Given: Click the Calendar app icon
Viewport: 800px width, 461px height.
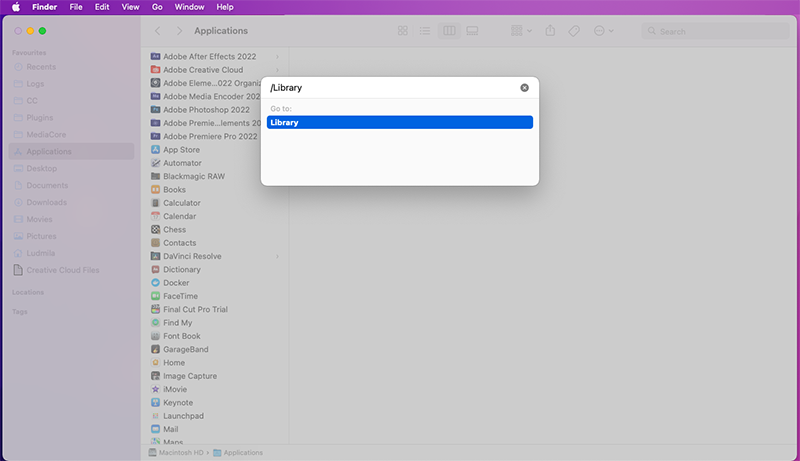Looking at the screenshot, I should click(156, 216).
